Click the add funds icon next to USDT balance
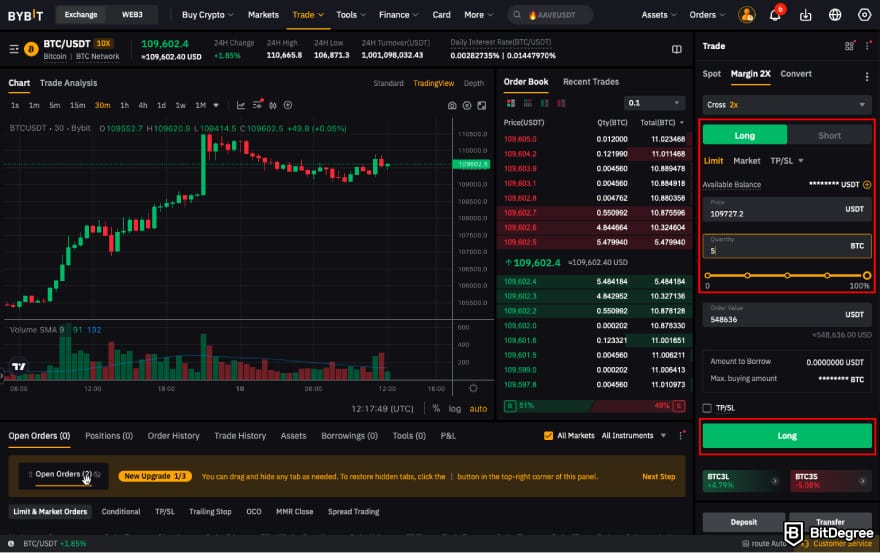The height and width of the screenshot is (553, 880). (867, 185)
